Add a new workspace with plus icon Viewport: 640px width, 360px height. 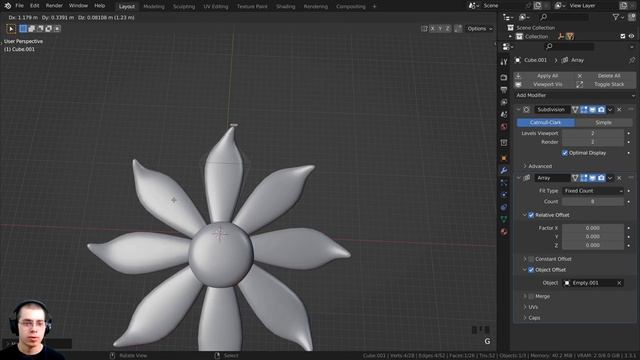click(374, 7)
